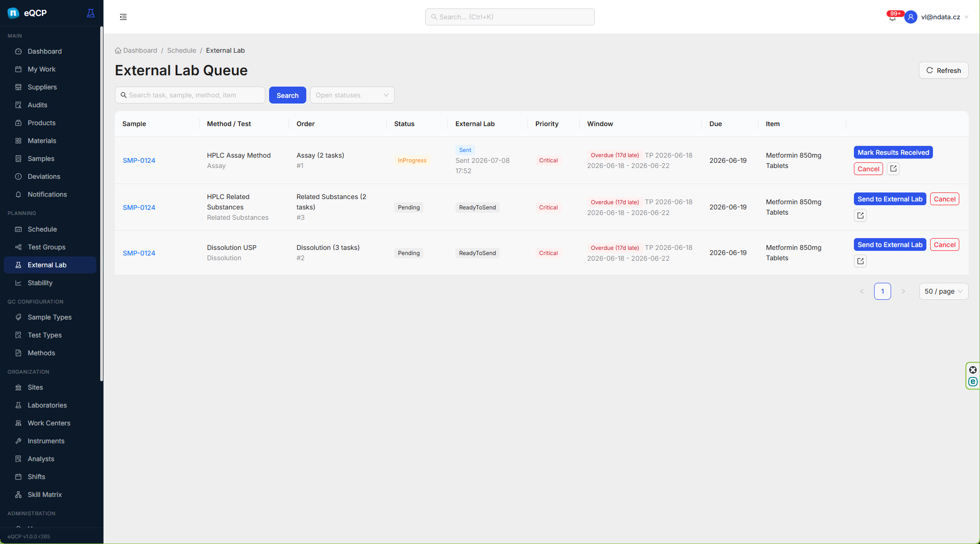Click the Samples sidebar icon
This screenshot has width=980, height=544.
point(18,159)
